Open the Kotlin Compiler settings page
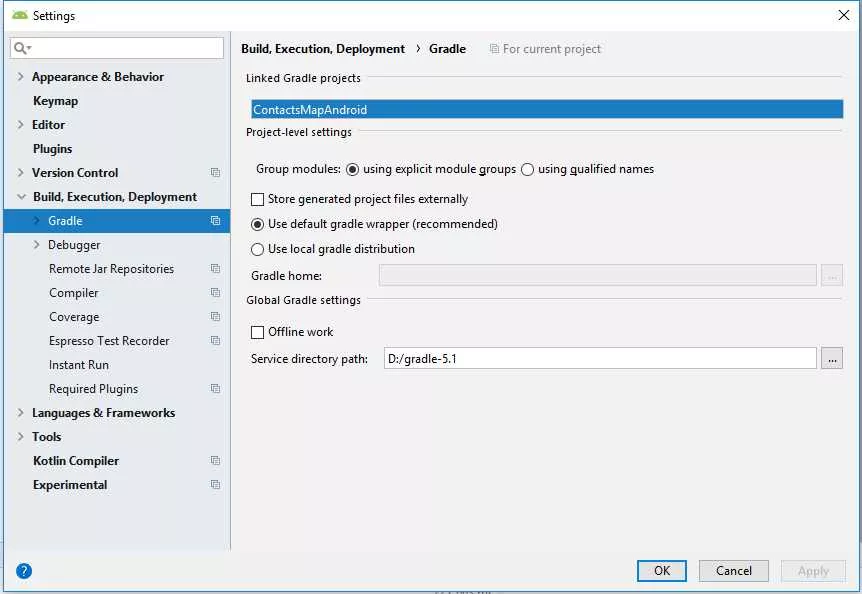Image resolution: width=862 pixels, height=594 pixels. pos(76,461)
